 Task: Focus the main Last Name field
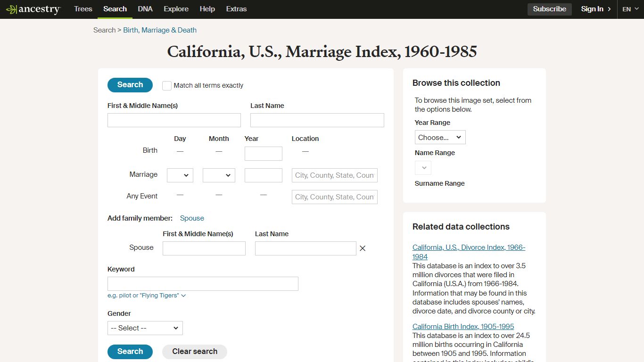pos(317,120)
